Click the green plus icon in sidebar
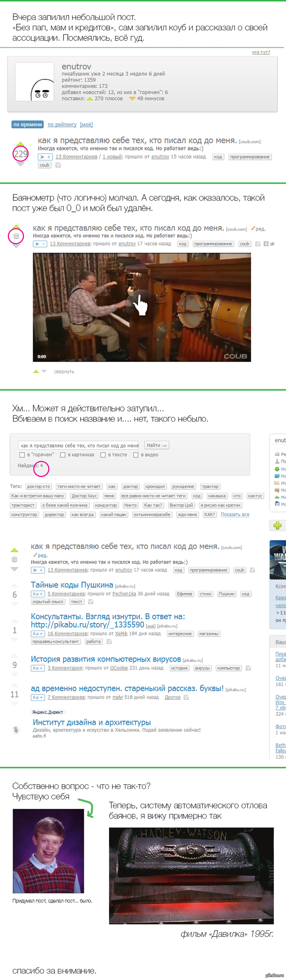 tap(277, 525)
